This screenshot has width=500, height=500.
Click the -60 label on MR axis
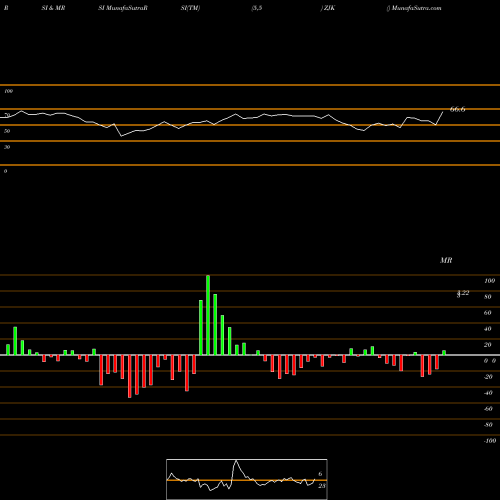coord(488,409)
